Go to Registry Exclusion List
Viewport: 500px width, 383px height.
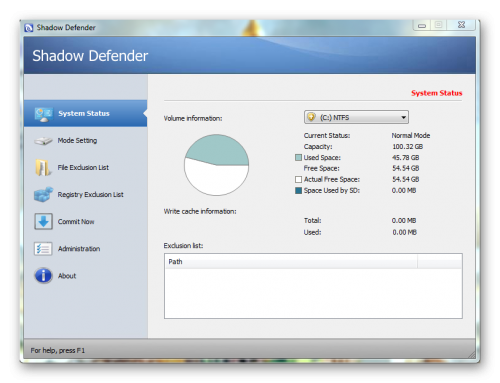pos(85,195)
